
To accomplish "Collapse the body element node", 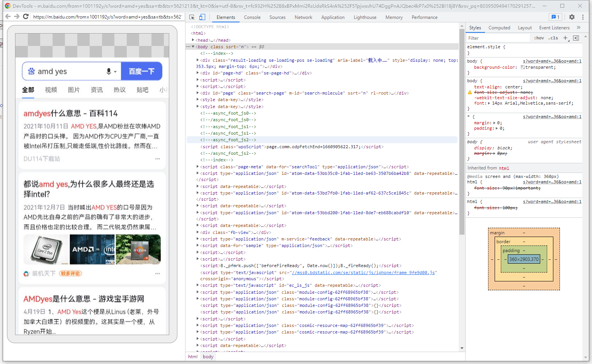I will [193, 47].
